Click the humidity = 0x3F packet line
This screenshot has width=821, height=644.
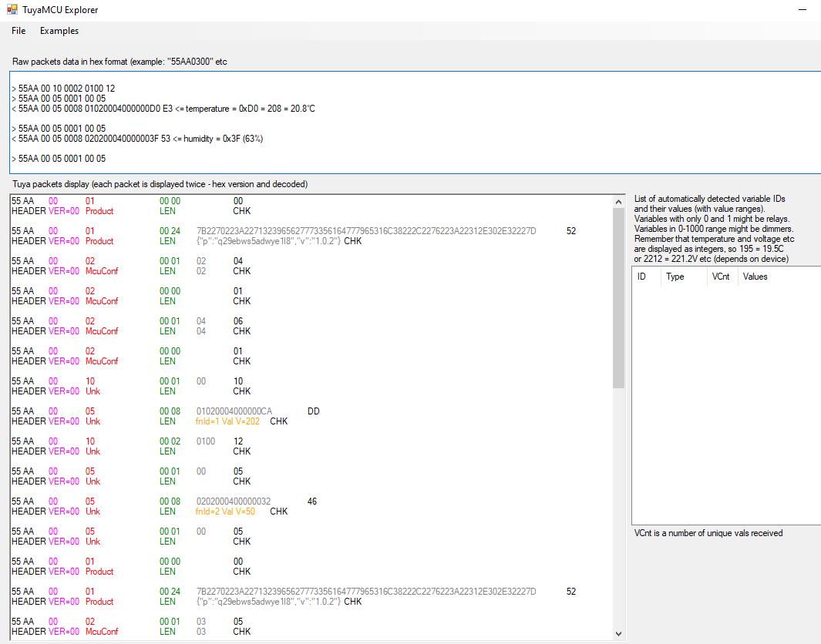click(137, 139)
